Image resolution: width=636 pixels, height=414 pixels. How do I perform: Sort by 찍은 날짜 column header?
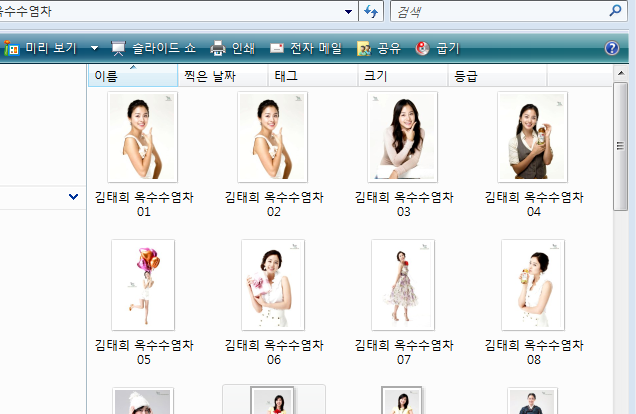pos(223,76)
